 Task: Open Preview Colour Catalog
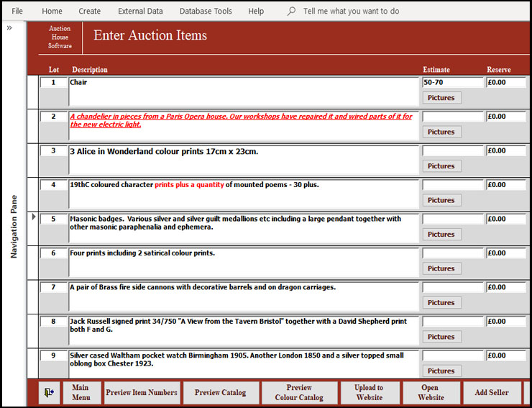coord(300,393)
